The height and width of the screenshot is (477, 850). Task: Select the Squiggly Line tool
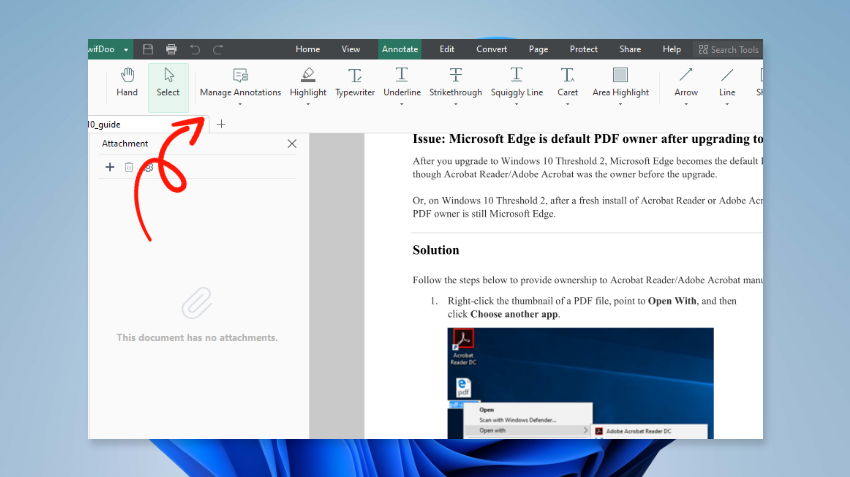pyautogui.click(x=517, y=82)
